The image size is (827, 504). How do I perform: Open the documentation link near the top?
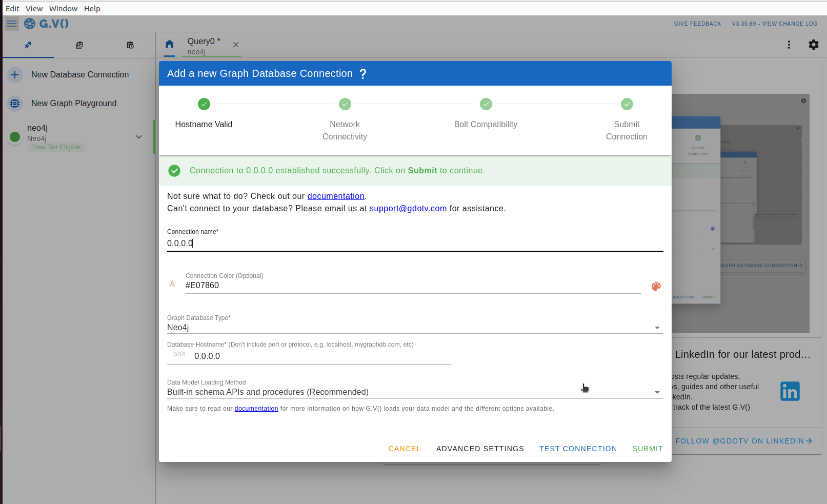click(336, 196)
